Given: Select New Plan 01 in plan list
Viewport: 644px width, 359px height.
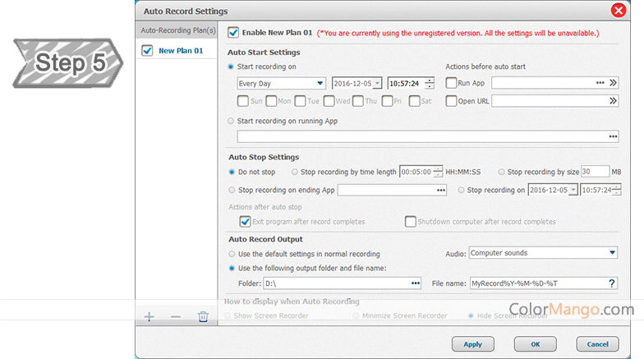Looking at the screenshot, I should [180, 51].
